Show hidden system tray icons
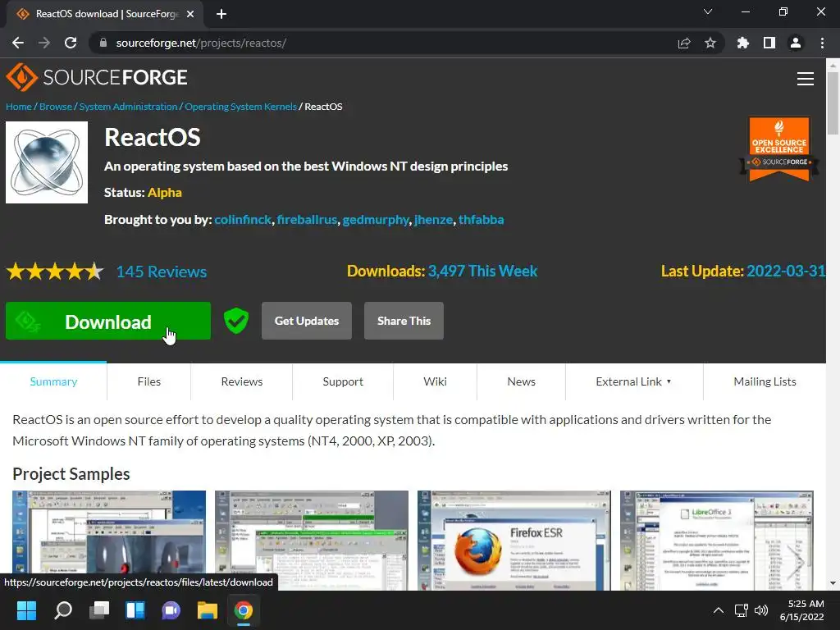This screenshot has height=630, width=840. pyautogui.click(x=719, y=610)
